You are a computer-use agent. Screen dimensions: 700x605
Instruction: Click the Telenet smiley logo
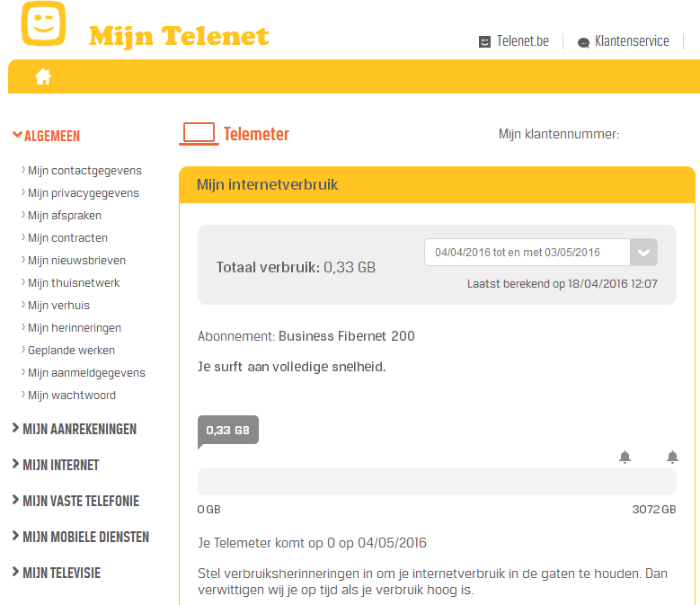point(43,24)
